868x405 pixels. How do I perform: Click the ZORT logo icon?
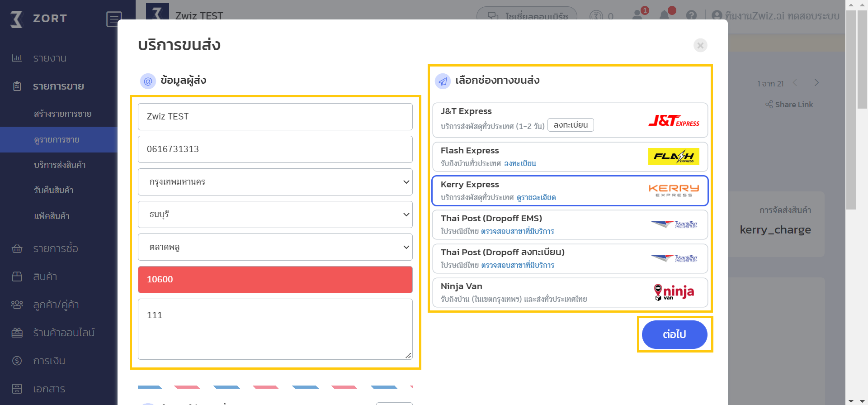[x=16, y=19]
